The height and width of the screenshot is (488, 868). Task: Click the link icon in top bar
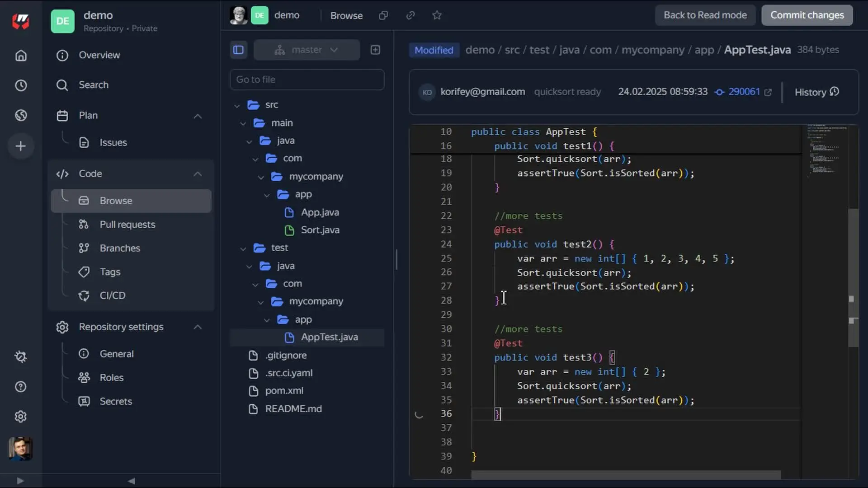pyautogui.click(x=410, y=15)
